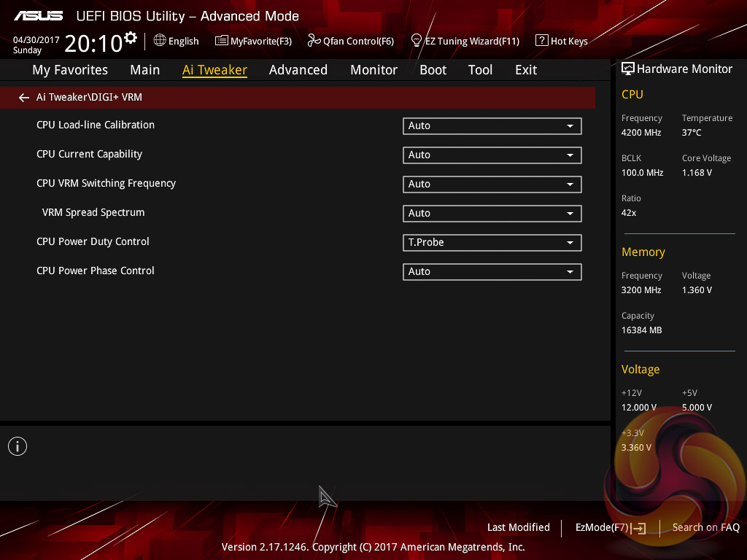Open the Exit tab
Viewport: 747px width, 560px height.
pos(526,70)
